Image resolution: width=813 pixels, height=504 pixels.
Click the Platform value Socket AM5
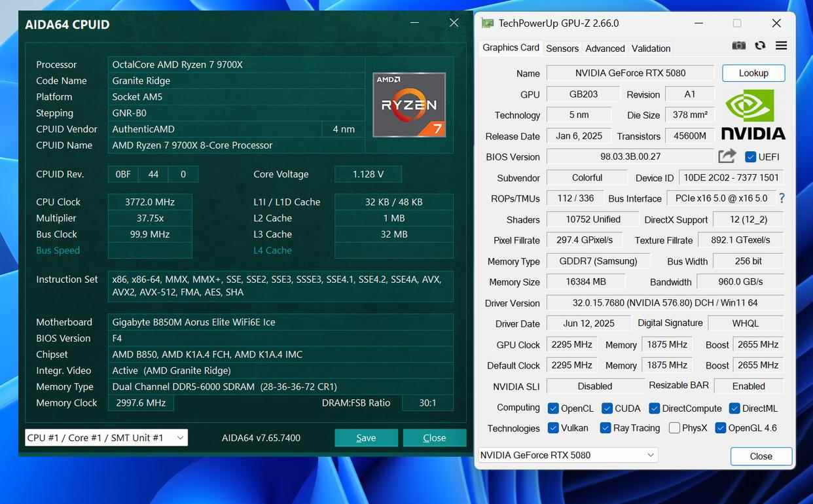click(237, 97)
